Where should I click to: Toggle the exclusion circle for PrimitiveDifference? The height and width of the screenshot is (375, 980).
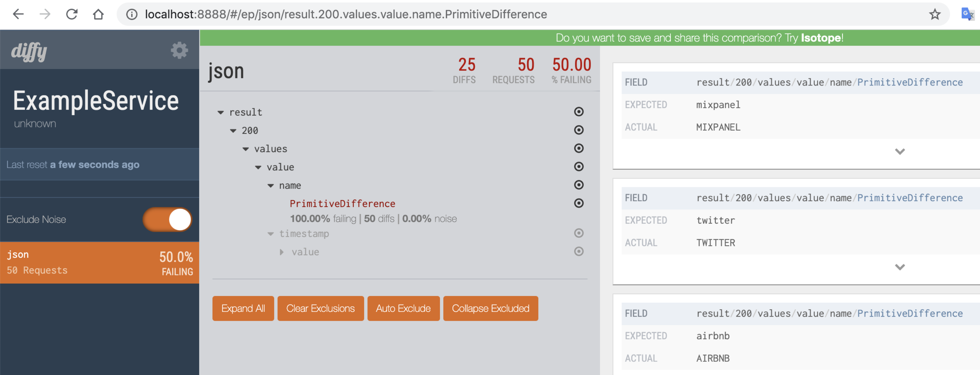click(x=578, y=203)
